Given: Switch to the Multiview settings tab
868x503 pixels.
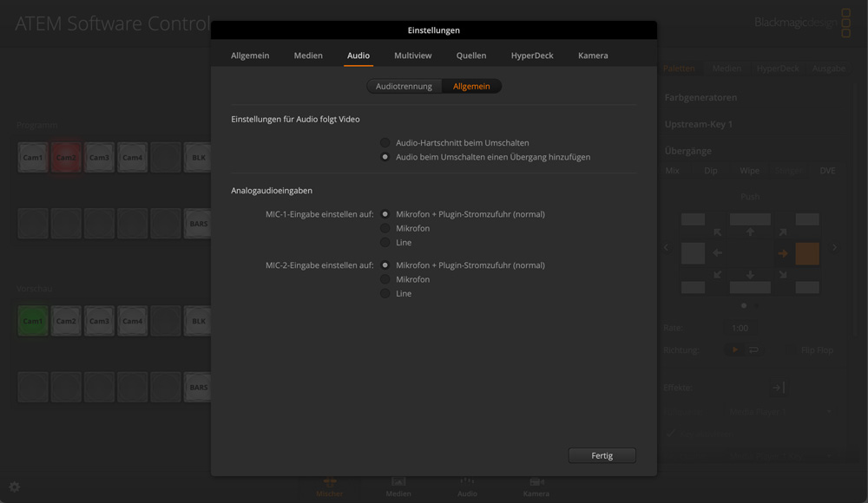Looking at the screenshot, I should [412, 56].
